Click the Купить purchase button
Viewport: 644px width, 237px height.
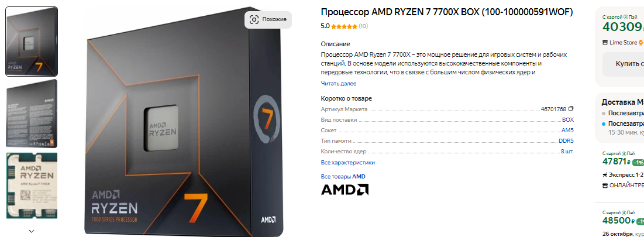coord(623,64)
